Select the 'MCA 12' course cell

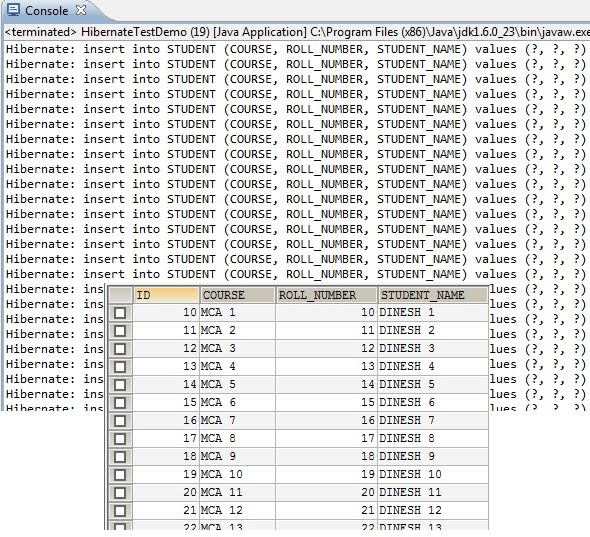(x=237, y=511)
